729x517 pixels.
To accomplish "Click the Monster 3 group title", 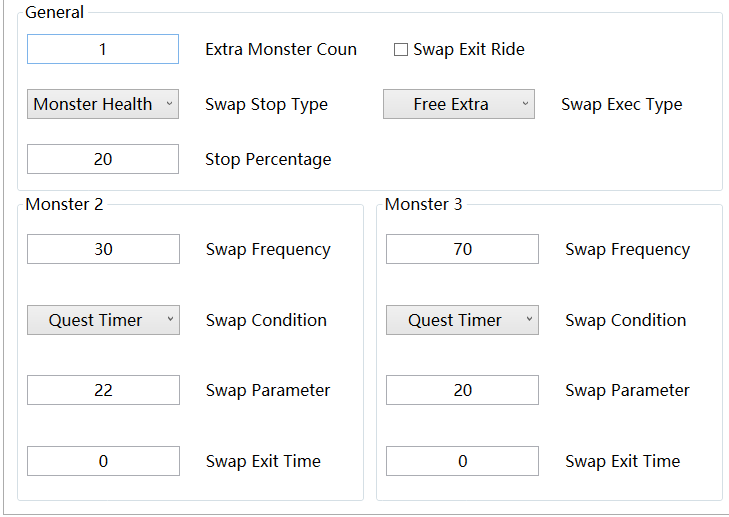I will pyautogui.click(x=424, y=204).
